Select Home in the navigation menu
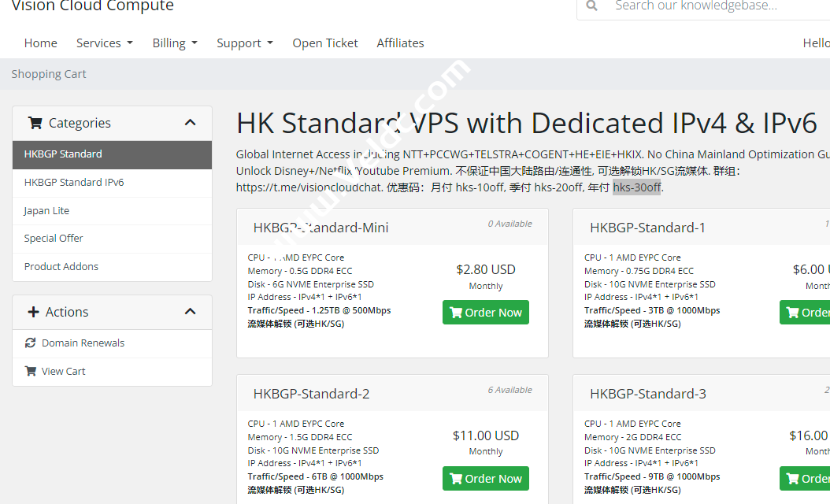830x504 pixels. (40, 43)
